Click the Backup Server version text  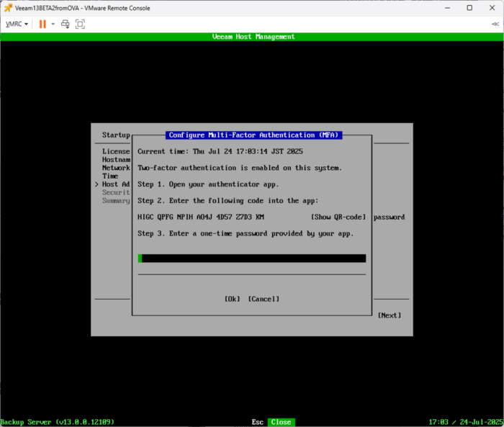click(58, 422)
